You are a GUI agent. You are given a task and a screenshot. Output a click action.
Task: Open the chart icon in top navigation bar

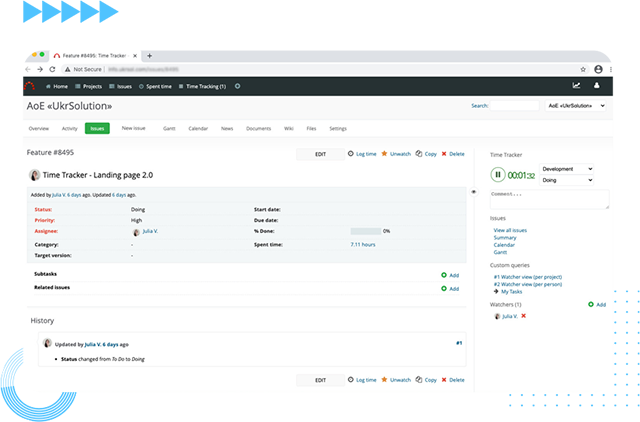click(x=576, y=86)
